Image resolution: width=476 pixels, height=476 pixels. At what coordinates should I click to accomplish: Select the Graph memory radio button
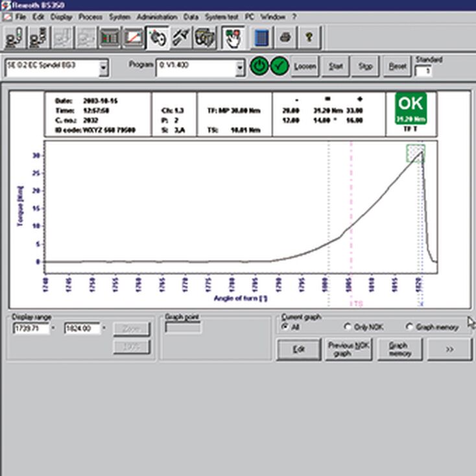point(409,327)
